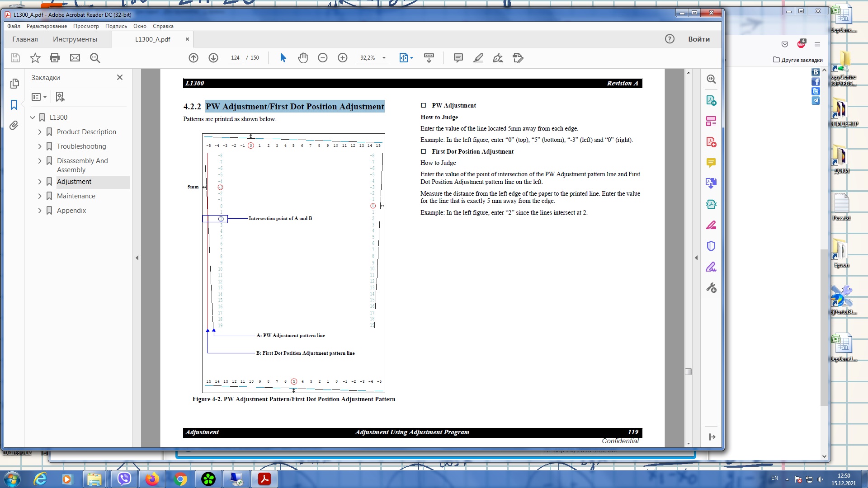Switch to the Инструменты tab

(75, 39)
